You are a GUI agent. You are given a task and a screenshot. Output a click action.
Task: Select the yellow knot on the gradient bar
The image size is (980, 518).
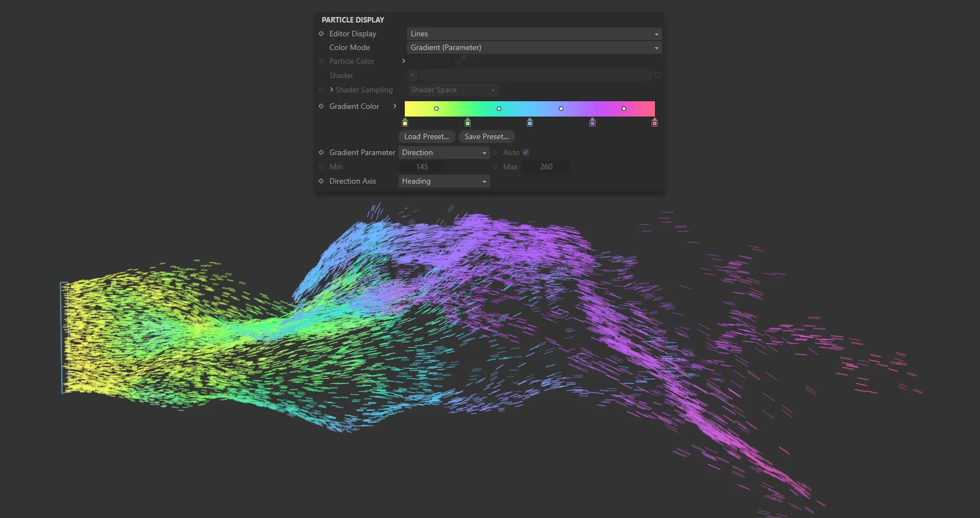point(405,123)
